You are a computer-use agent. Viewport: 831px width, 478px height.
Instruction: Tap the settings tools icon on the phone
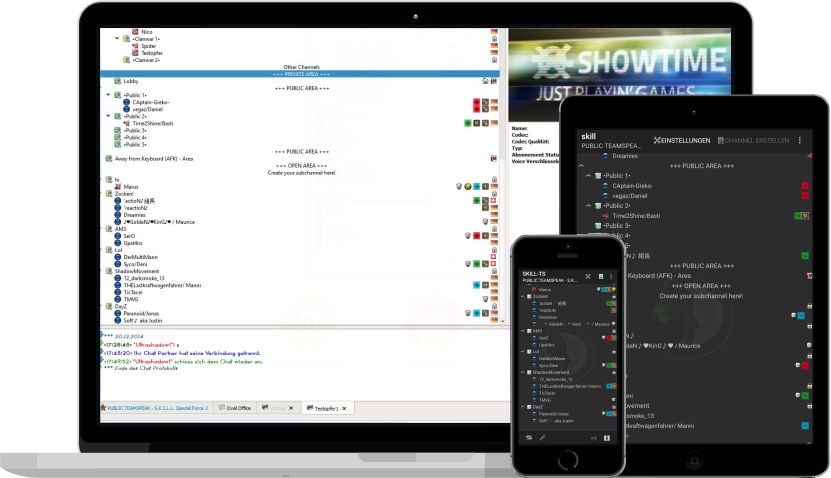588,276
